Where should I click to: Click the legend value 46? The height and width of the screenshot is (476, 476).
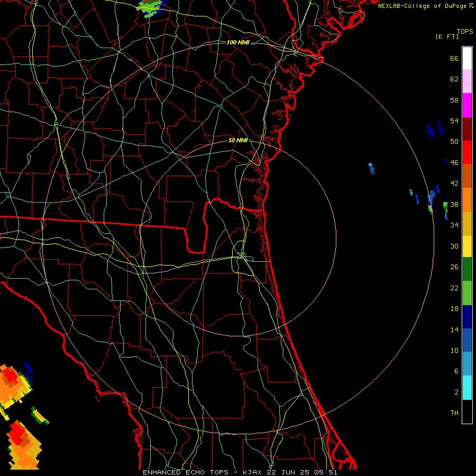(x=454, y=163)
